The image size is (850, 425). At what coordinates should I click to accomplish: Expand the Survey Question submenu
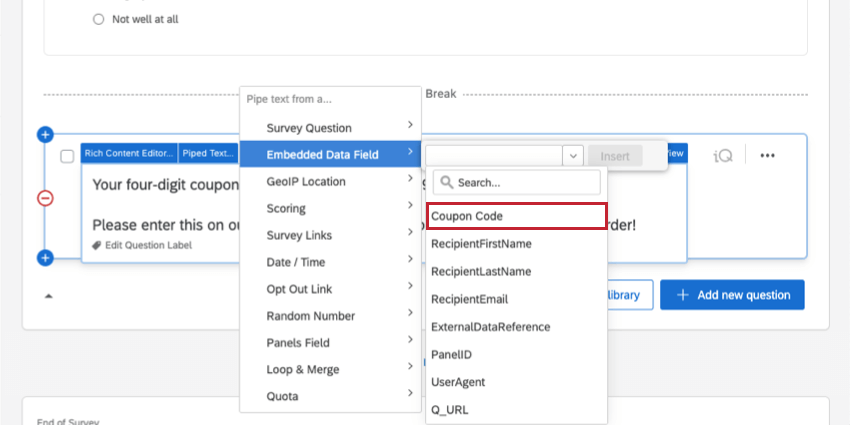[329, 128]
